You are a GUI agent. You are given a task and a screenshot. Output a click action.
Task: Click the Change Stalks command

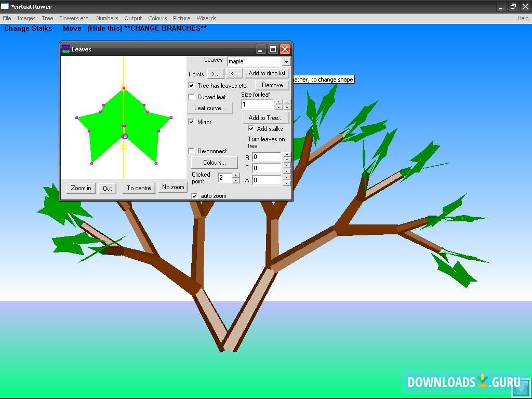[28, 29]
